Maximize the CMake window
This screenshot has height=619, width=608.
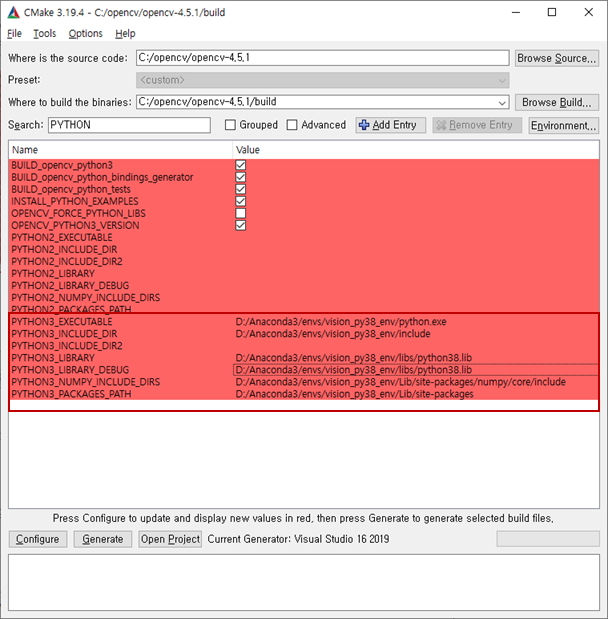(552, 13)
